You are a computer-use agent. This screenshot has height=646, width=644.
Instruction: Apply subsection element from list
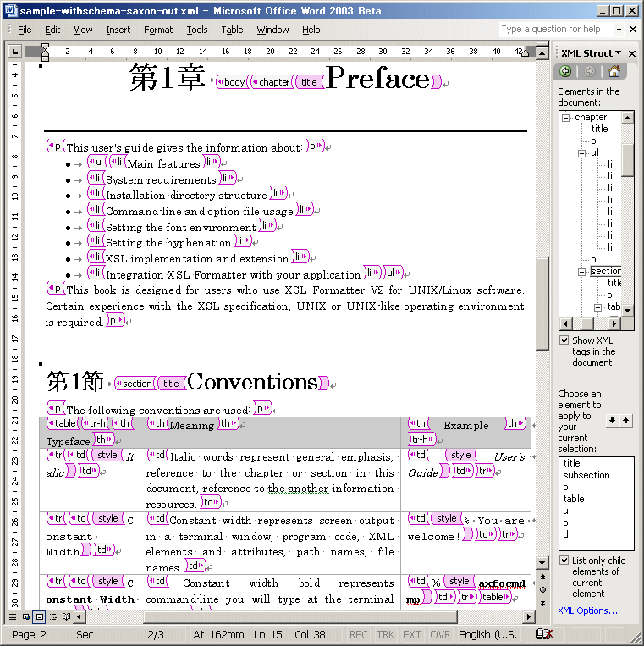click(586, 475)
